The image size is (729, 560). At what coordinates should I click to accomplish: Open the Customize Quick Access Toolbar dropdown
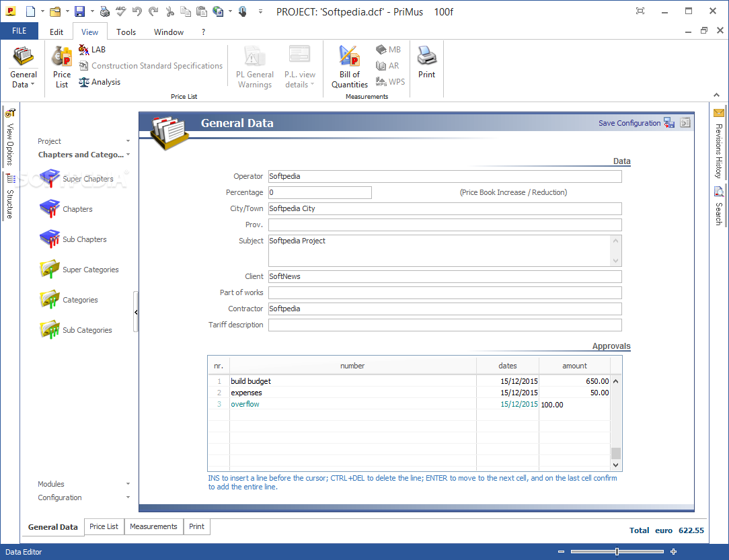click(260, 11)
